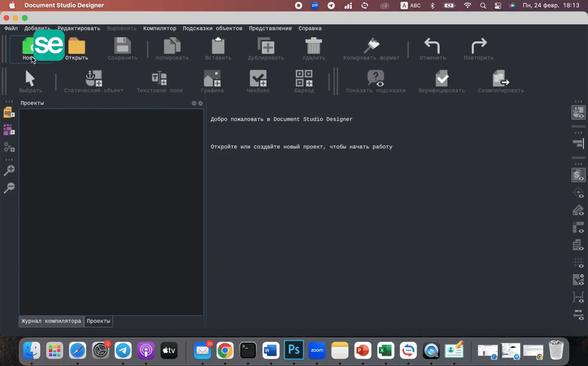Screen dimensions: 588x366
Task: Toggle Показать подсказки hints visibility
Action: pos(375,78)
